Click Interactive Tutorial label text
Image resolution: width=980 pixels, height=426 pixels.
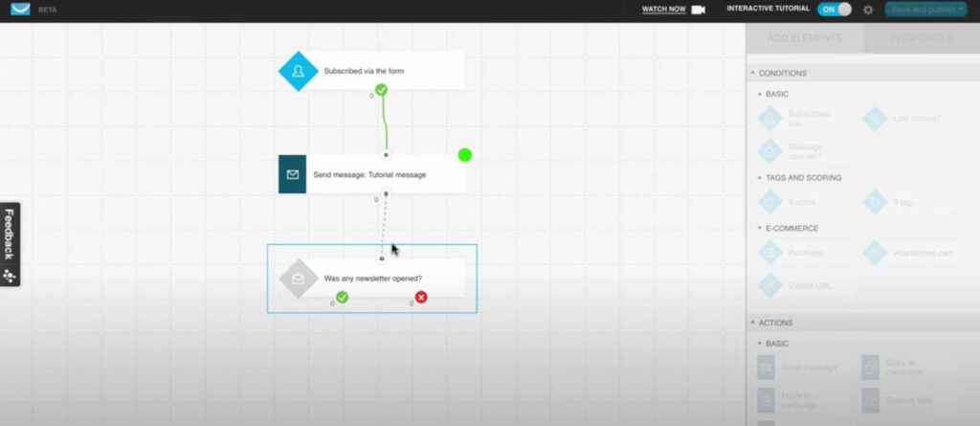pyautogui.click(x=768, y=9)
